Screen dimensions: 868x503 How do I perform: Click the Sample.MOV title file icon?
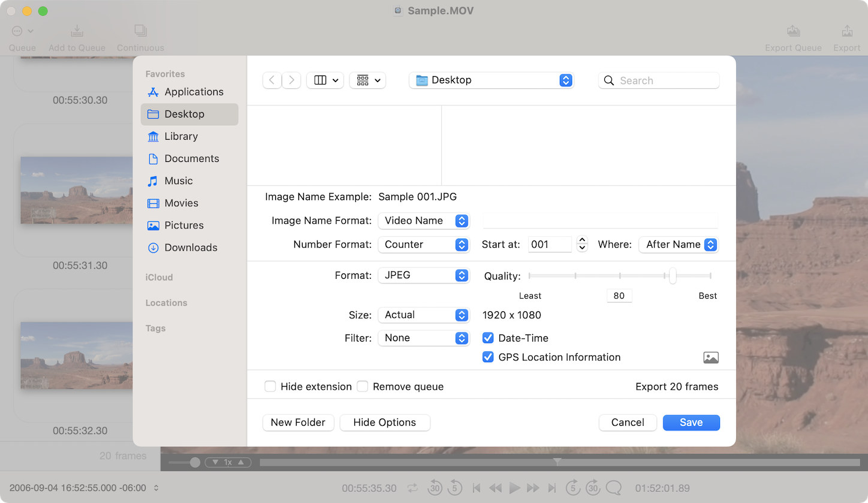pyautogui.click(x=397, y=11)
